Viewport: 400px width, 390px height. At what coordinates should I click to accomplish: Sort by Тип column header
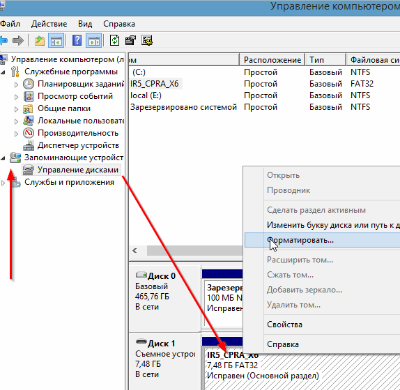pos(325,60)
